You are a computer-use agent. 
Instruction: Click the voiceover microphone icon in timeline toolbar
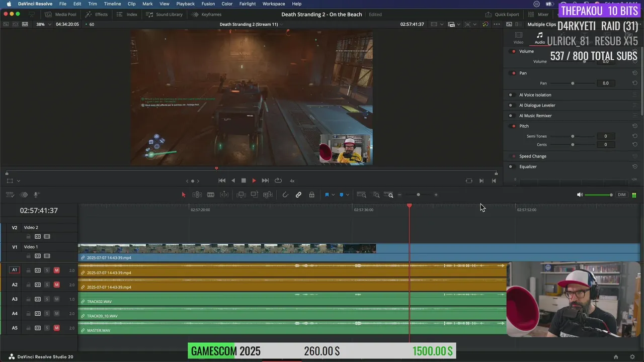pyautogui.click(x=36, y=195)
